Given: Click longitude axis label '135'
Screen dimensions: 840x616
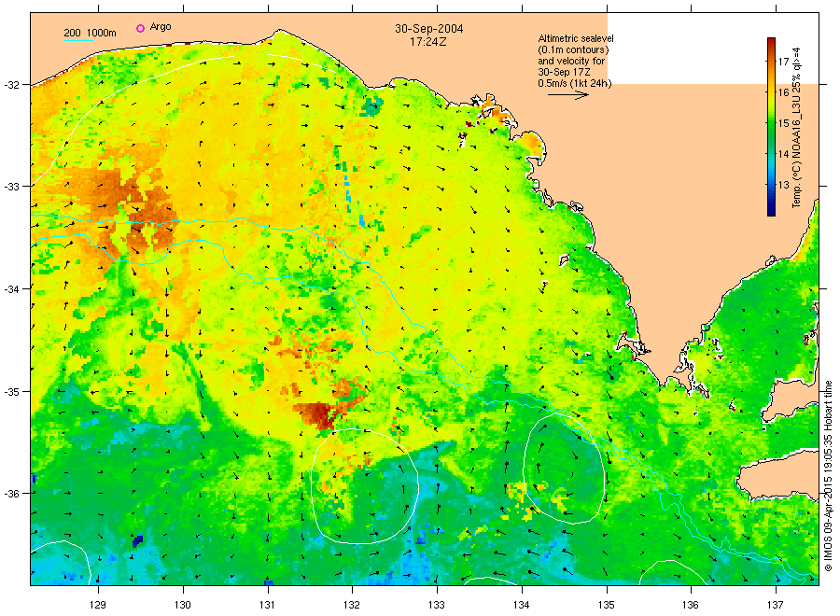Looking at the screenshot, I should 607,605.
